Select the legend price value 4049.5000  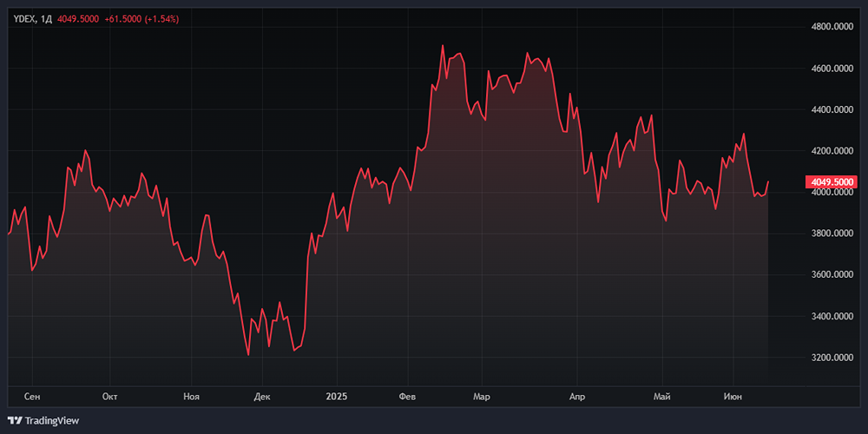[78, 19]
